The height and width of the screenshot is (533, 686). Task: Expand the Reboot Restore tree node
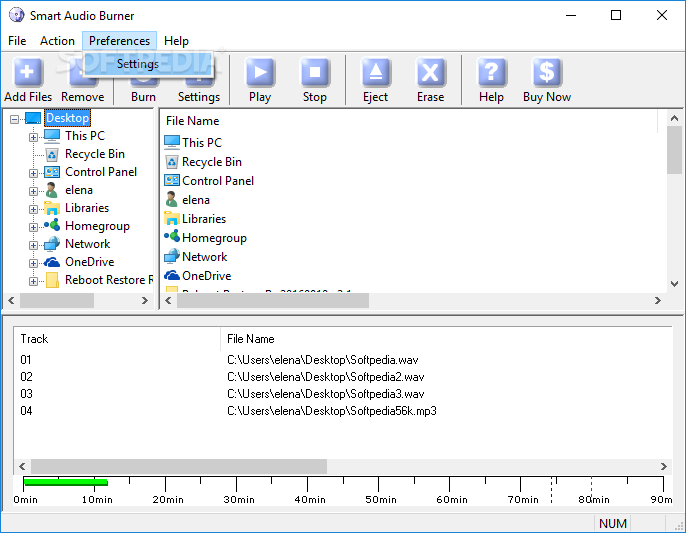tap(33, 281)
